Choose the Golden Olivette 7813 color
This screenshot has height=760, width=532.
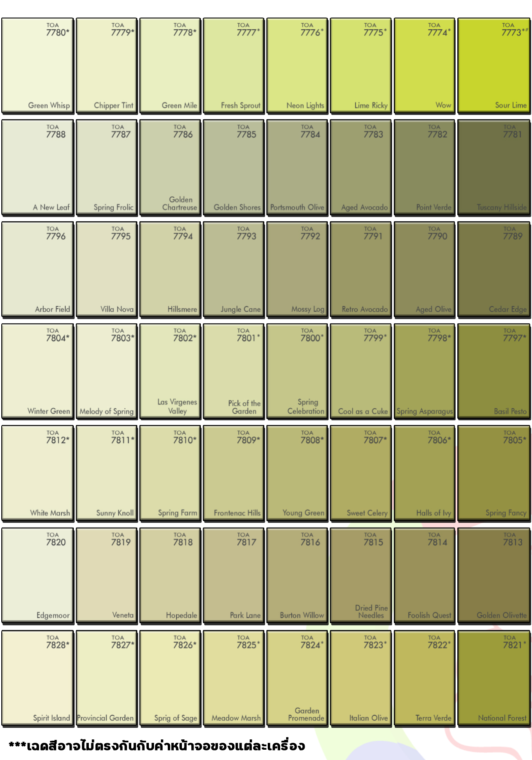(x=494, y=575)
